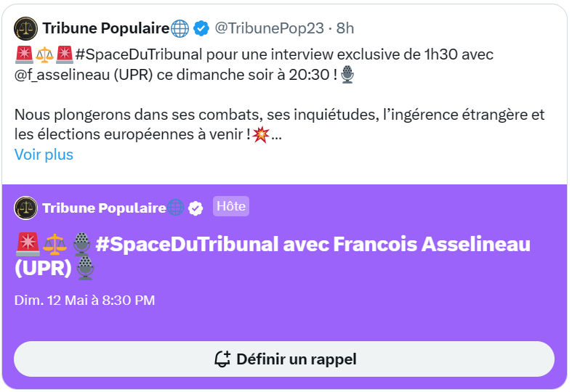Click the blue verified badge in tweet header

pos(201,28)
